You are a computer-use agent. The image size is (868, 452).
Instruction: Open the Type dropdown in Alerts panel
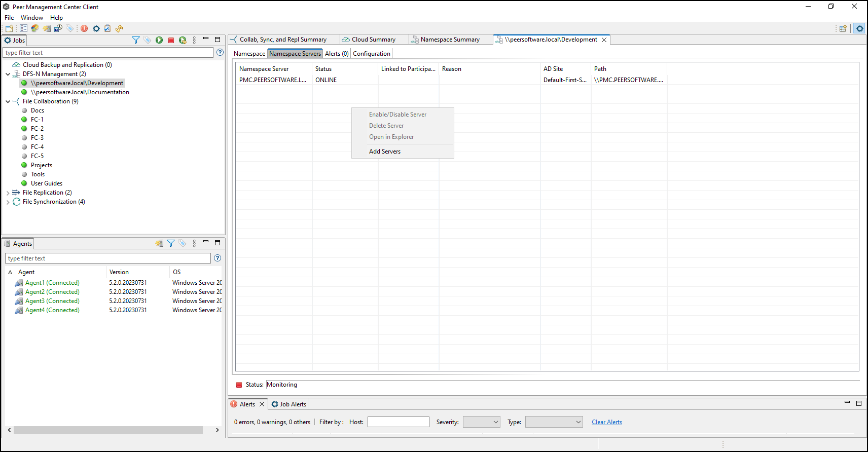click(554, 422)
